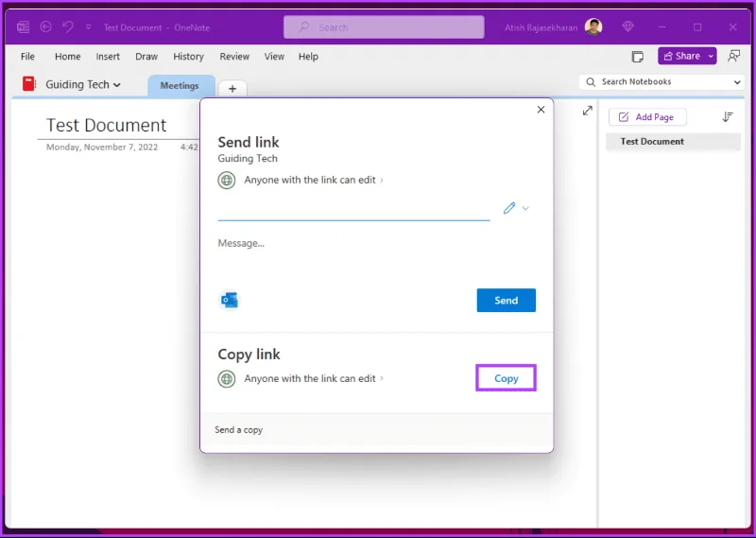
Task: Expand the Search Notebooks scope dropdown
Action: (737, 82)
